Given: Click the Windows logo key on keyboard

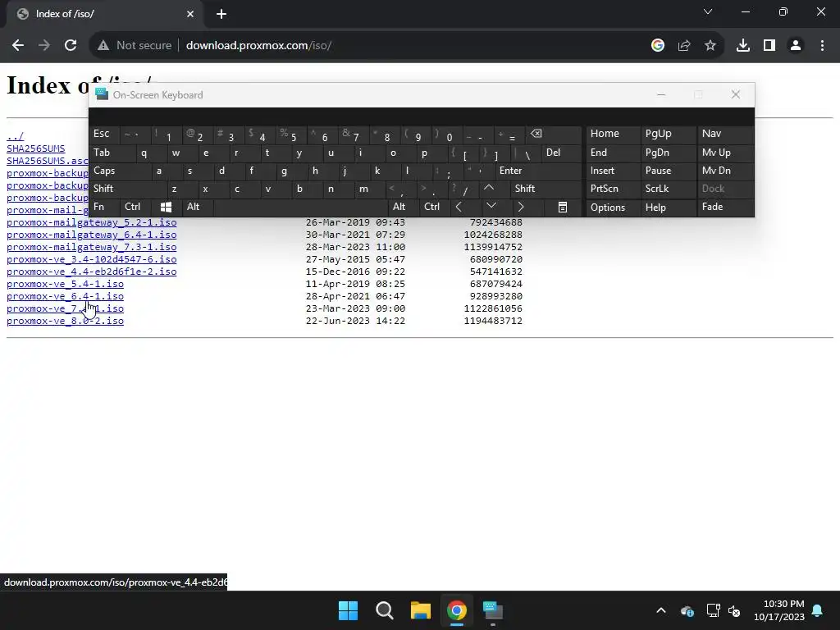Looking at the screenshot, I should [166, 207].
